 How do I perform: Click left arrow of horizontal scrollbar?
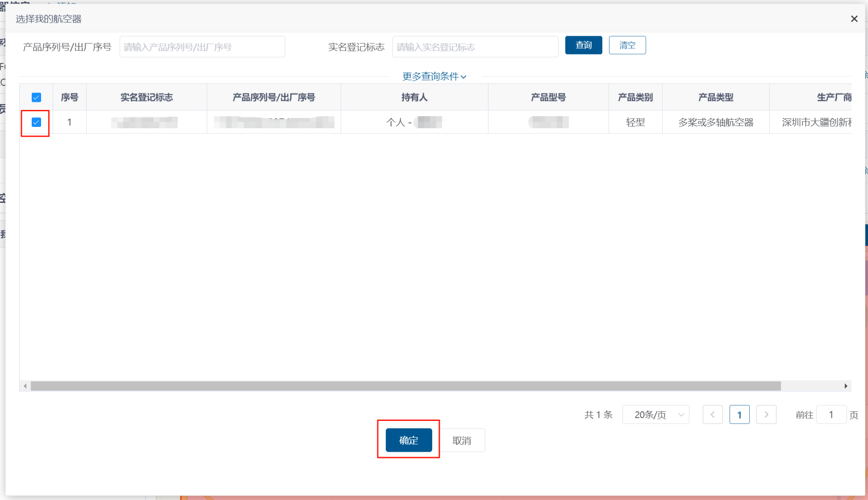[25, 386]
